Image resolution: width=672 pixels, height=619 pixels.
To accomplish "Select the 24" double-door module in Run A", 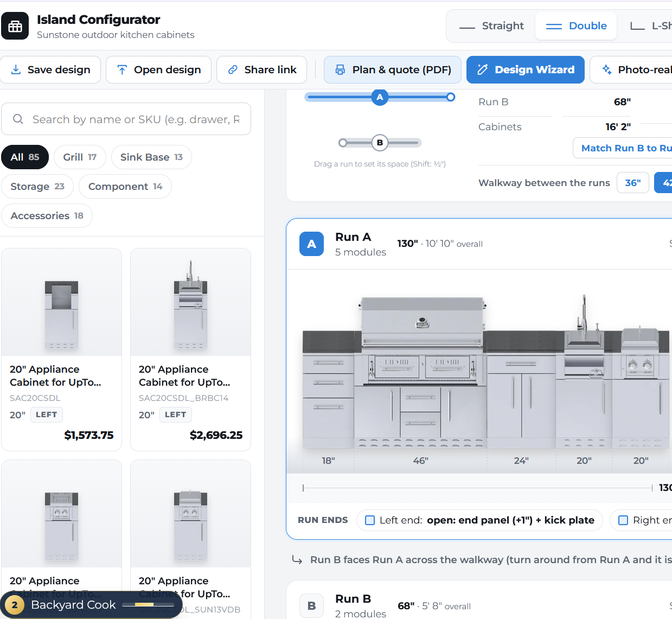I will coord(521,390).
